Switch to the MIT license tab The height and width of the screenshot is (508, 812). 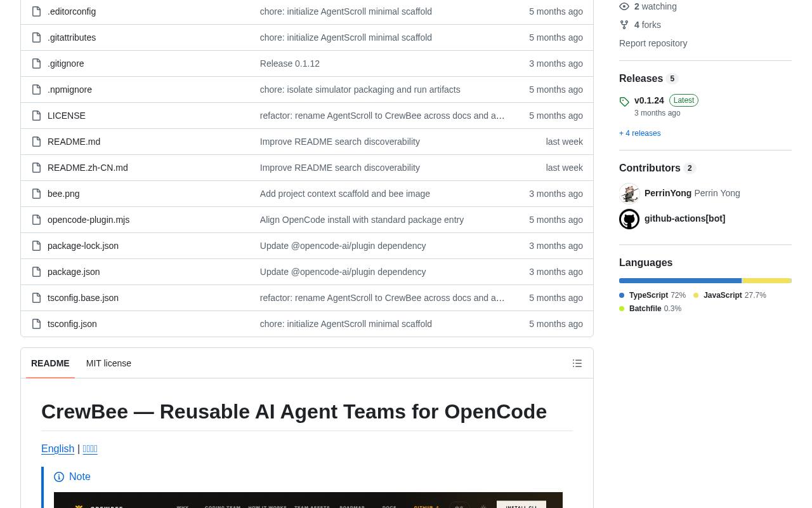click(108, 363)
